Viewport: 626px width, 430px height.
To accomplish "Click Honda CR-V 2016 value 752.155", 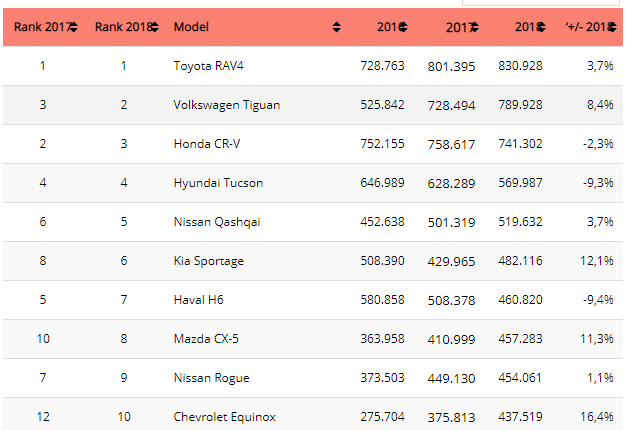I will point(382,144).
